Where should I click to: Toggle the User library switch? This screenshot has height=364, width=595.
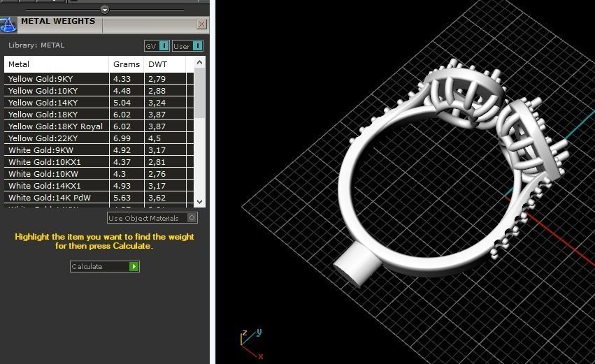point(187,46)
